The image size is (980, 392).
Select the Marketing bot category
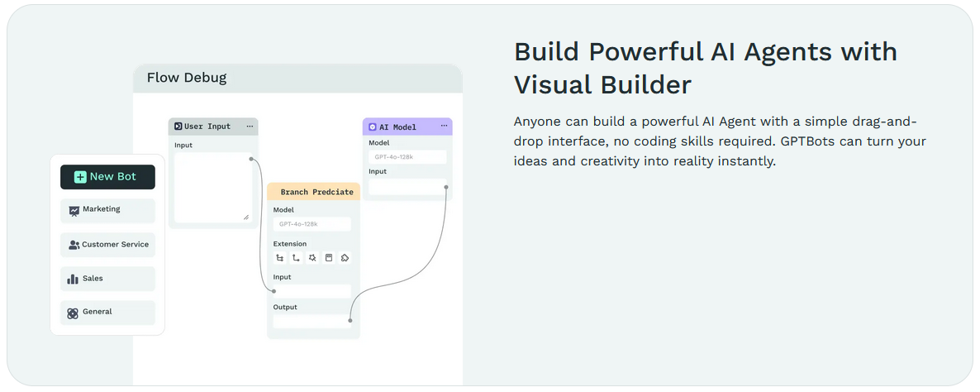click(107, 211)
